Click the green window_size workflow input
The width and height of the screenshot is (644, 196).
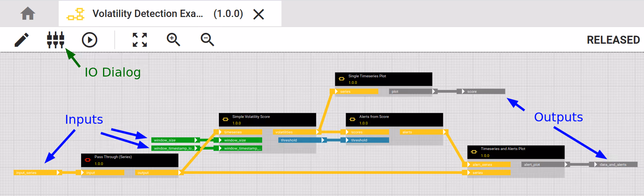tap(175, 140)
